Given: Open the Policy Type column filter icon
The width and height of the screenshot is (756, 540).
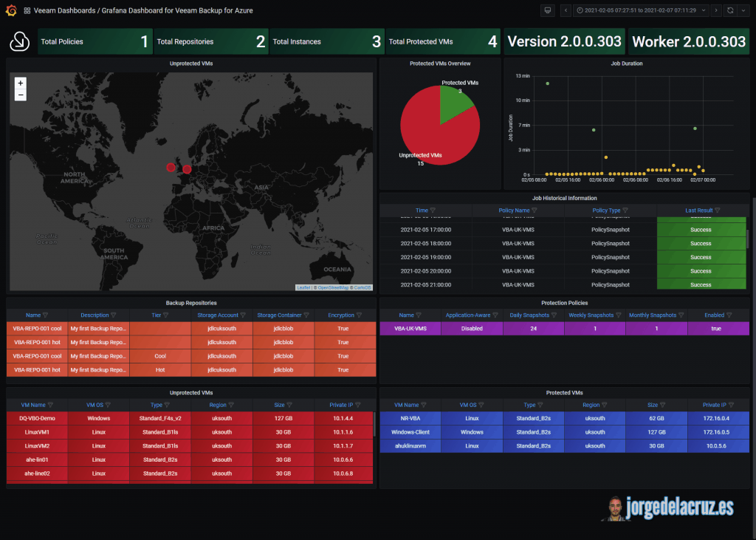Looking at the screenshot, I should pos(625,211).
